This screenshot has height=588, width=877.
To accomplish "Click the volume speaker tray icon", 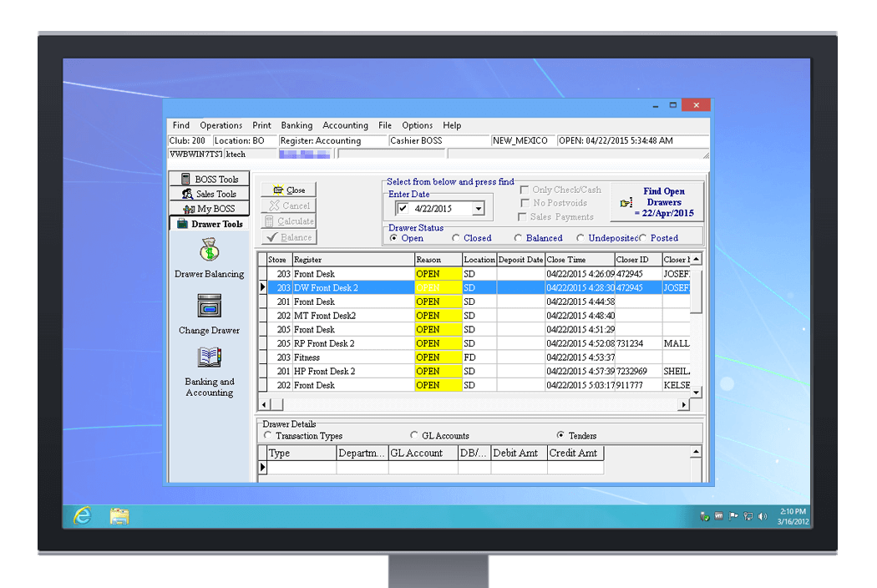I will pos(763,516).
